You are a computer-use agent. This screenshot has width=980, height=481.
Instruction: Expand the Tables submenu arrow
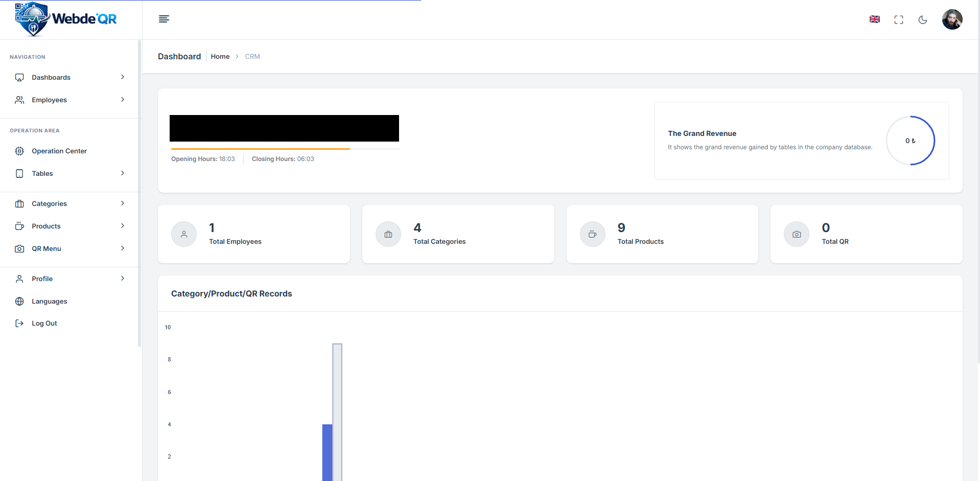click(x=123, y=173)
